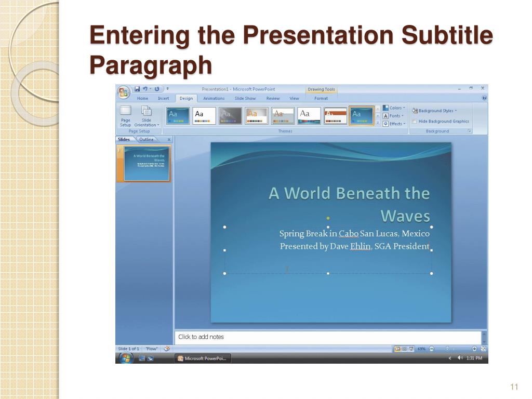Open the Windows Start orb

click(125, 357)
